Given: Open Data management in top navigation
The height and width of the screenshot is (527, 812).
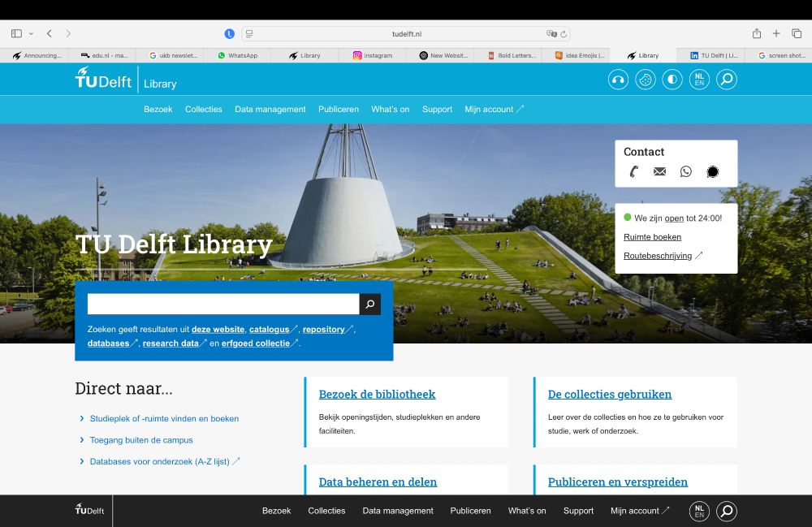Looking at the screenshot, I should point(270,110).
